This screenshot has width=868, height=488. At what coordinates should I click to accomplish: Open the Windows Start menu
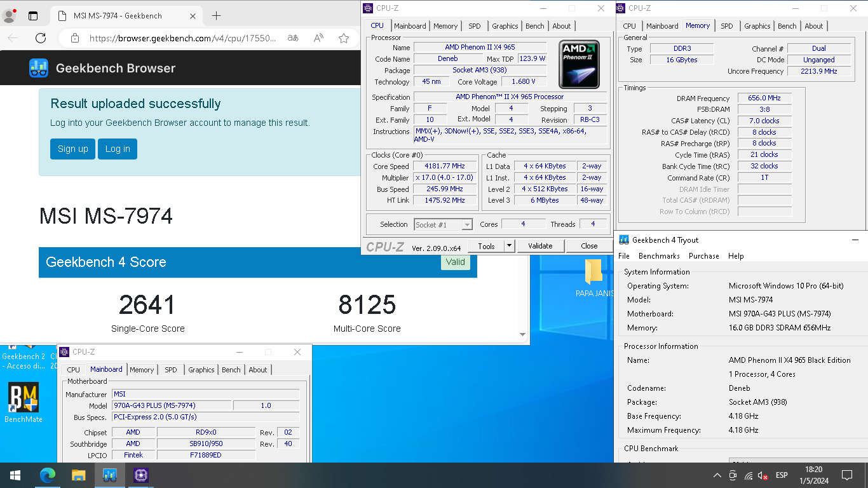tap(15, 475)
